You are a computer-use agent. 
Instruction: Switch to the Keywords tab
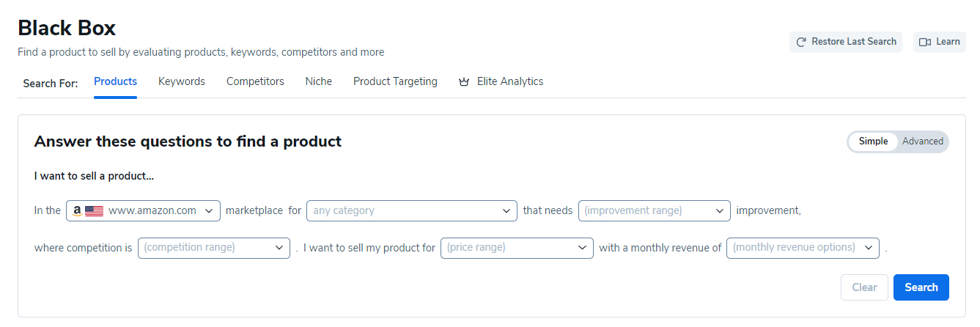182,81
